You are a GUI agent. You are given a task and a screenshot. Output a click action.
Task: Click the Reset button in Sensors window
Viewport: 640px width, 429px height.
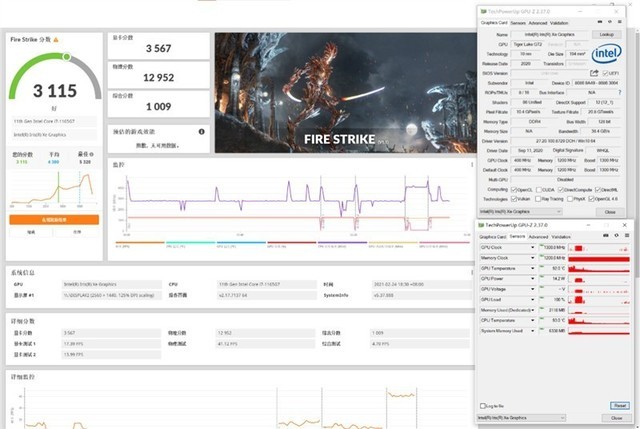click(x=620, y=405)
